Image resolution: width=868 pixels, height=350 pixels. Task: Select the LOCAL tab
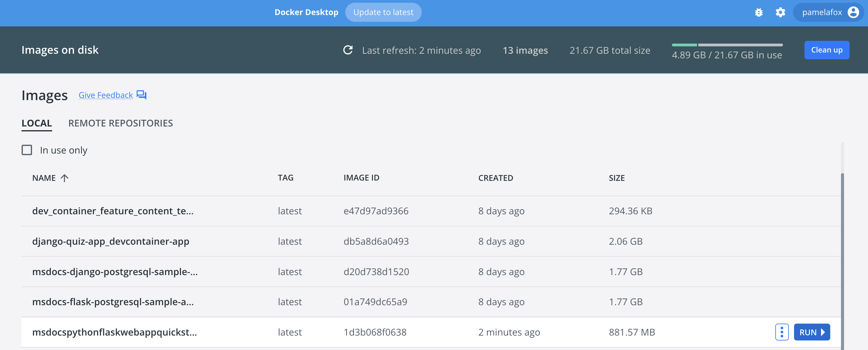click(x=37, y=123)
